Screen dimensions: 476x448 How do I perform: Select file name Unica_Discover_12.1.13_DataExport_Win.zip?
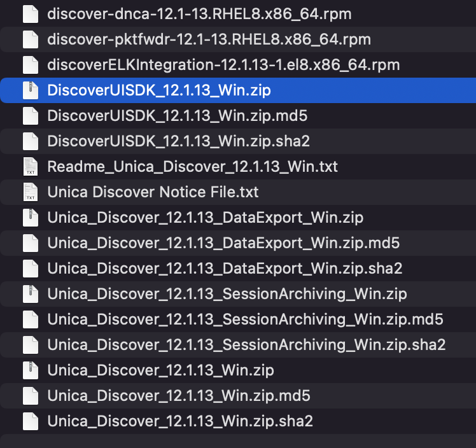tap(206, 218)
